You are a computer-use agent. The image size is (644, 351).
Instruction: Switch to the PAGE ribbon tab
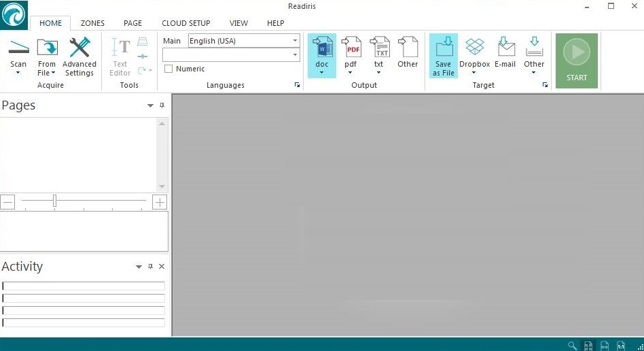pos(132,23)
